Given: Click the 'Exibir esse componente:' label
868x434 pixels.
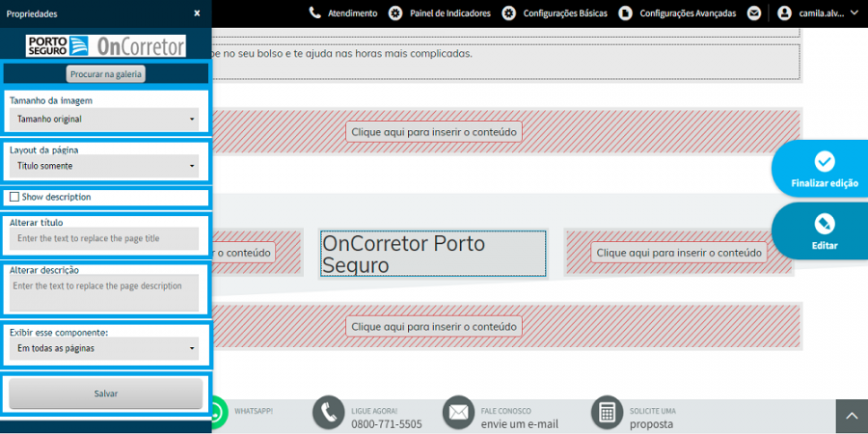Looking at the screenshot, I should (x=59, y=332).
